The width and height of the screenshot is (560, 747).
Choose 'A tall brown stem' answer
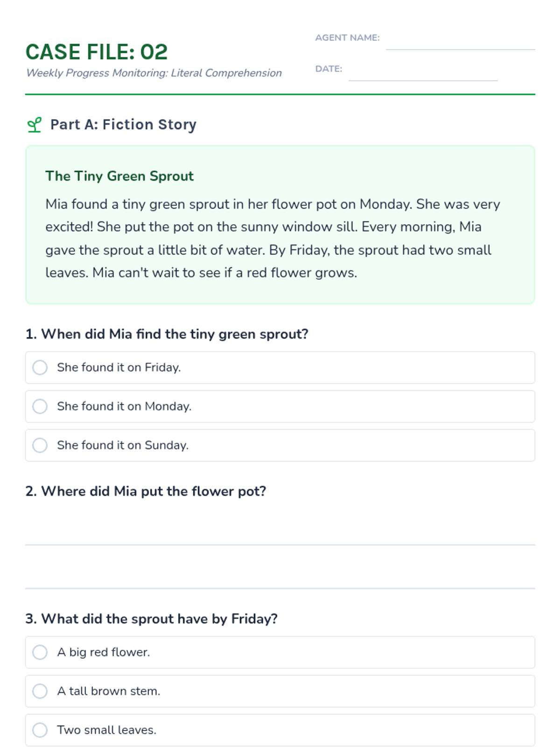pyautogui.click(x=40, y=691)
